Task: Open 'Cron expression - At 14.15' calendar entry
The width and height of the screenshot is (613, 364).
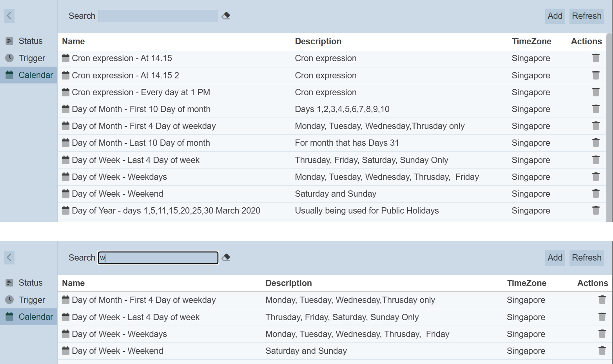Action: (122, 58)
